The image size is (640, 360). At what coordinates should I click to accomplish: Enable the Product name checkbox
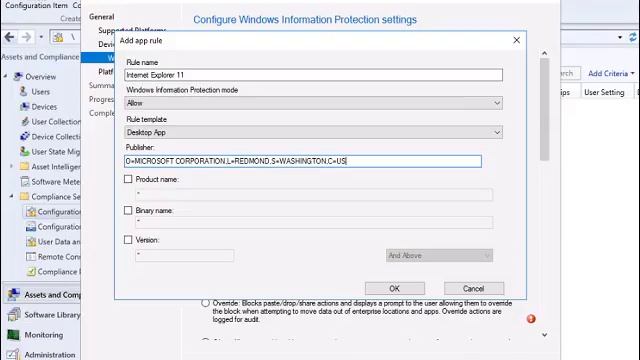[x=128, y=179]
